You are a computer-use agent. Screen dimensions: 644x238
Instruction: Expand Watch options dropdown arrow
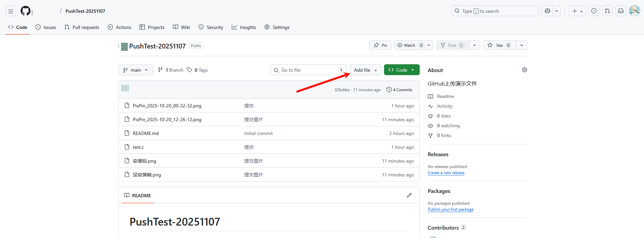coord(429,45)
